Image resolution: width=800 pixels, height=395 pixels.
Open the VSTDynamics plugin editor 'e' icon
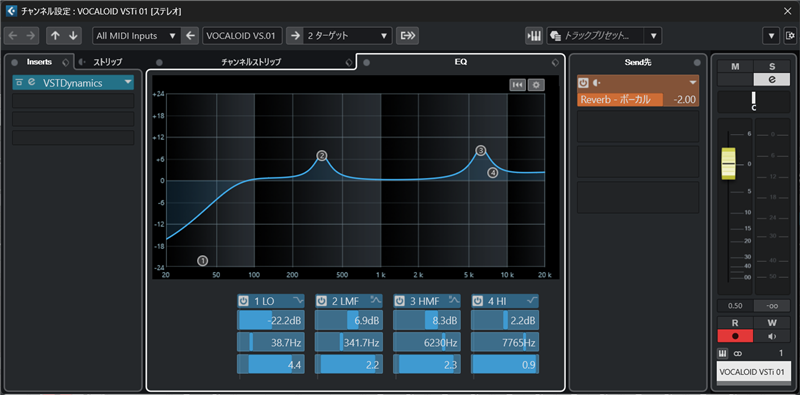32,82
